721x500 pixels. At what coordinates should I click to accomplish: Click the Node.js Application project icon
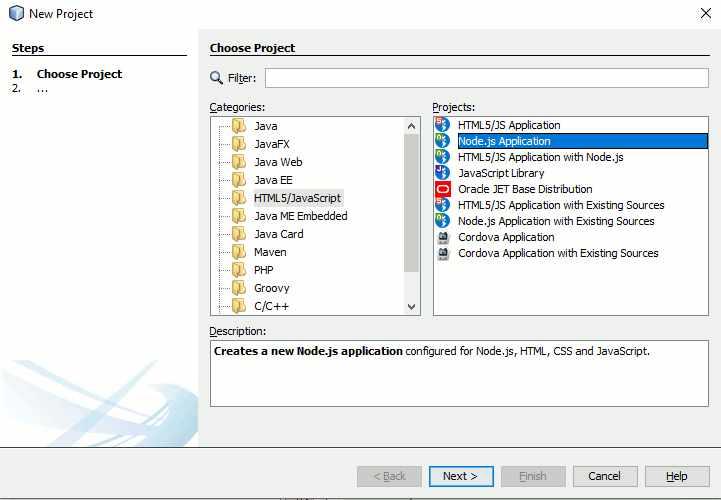(x=442, y=141)
